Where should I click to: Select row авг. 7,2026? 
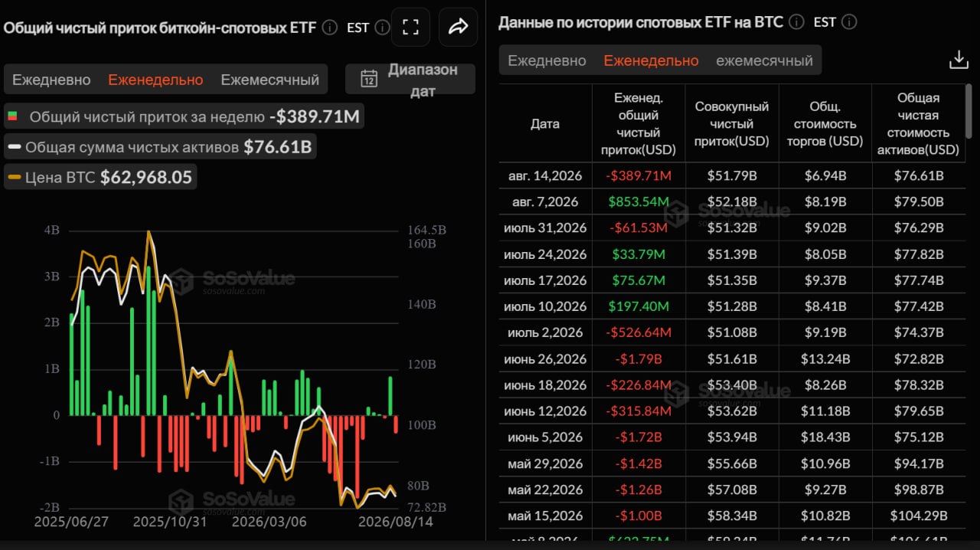point(732,201)
